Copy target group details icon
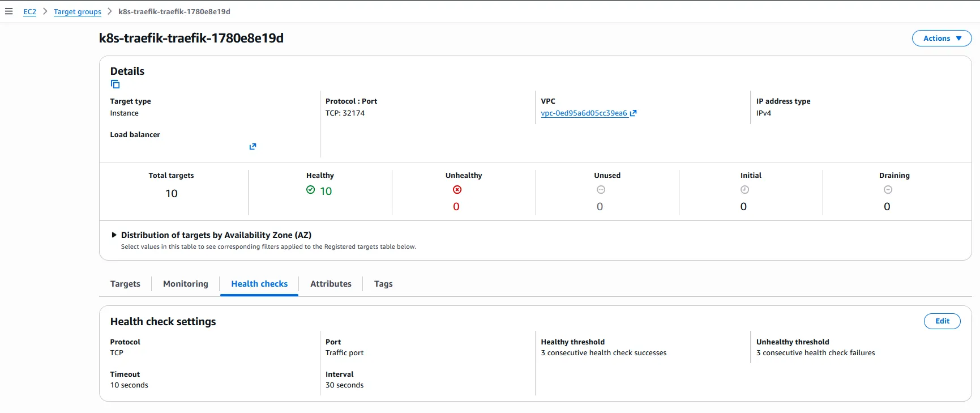 click(x=115, y=84)
